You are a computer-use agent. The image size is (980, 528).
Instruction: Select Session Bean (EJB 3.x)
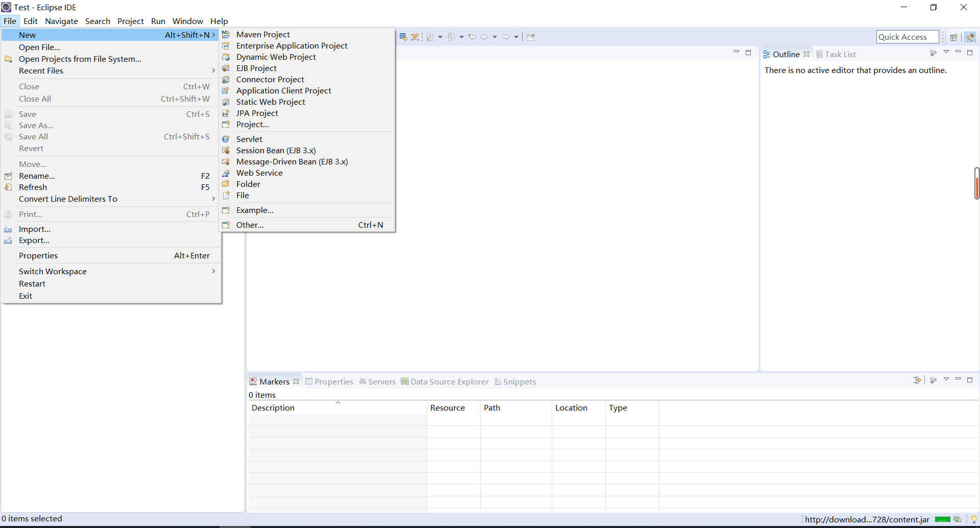[x=307, y=150]
